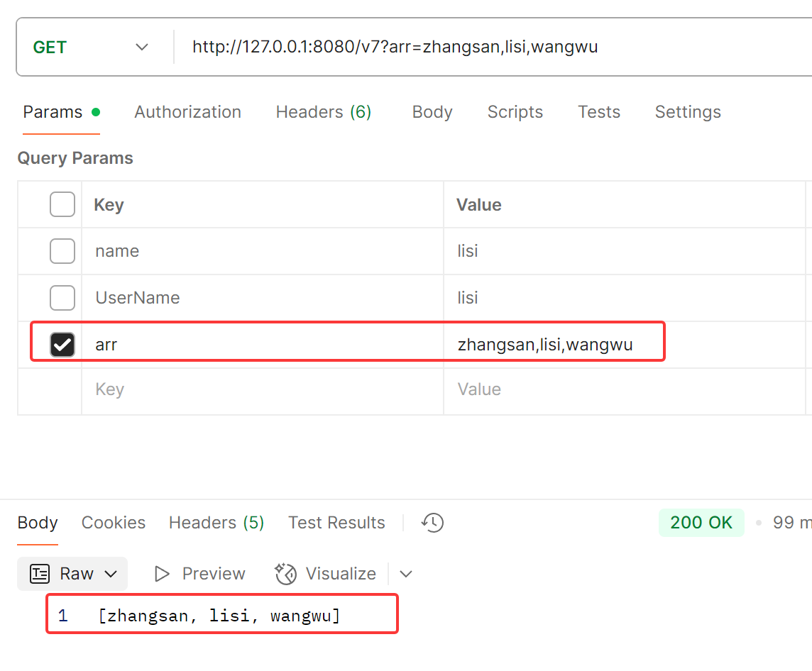Open the response Headers (5) tab
The image size is (812, 671).
click(216, 523)
